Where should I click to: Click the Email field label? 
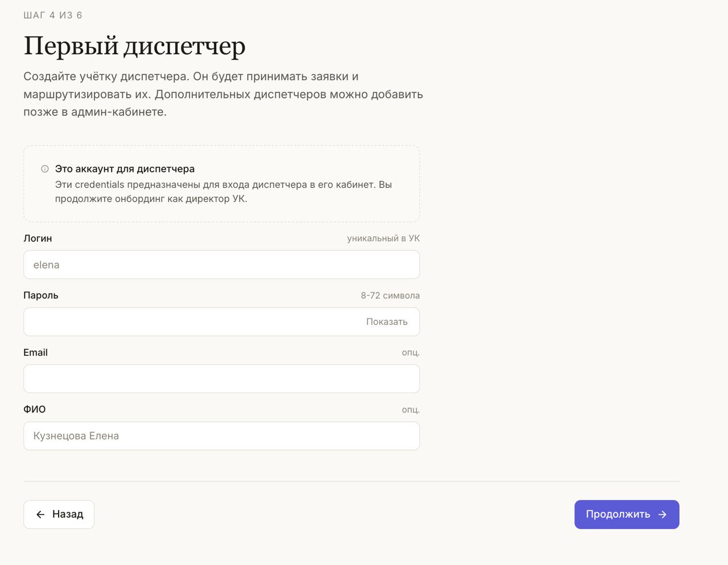(x=35, y=352)
